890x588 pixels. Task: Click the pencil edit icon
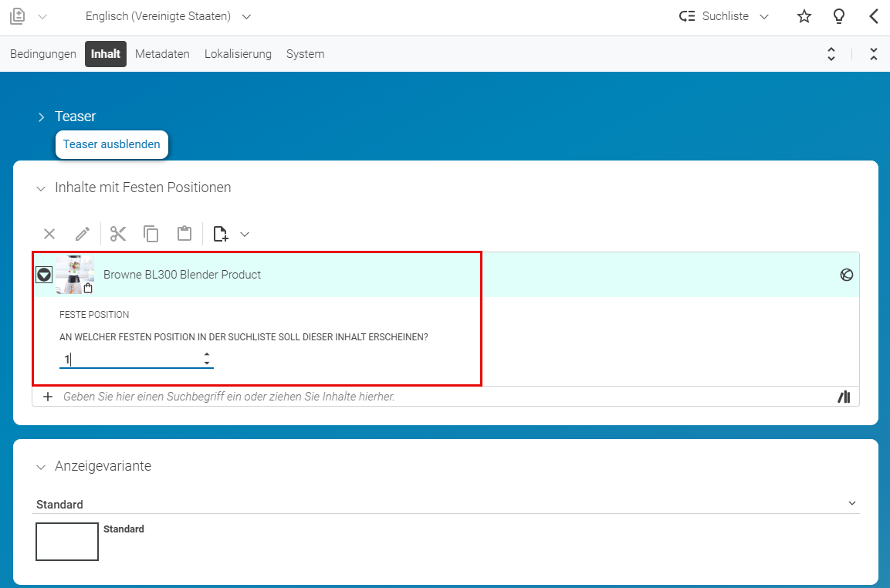tap(83, 234)
